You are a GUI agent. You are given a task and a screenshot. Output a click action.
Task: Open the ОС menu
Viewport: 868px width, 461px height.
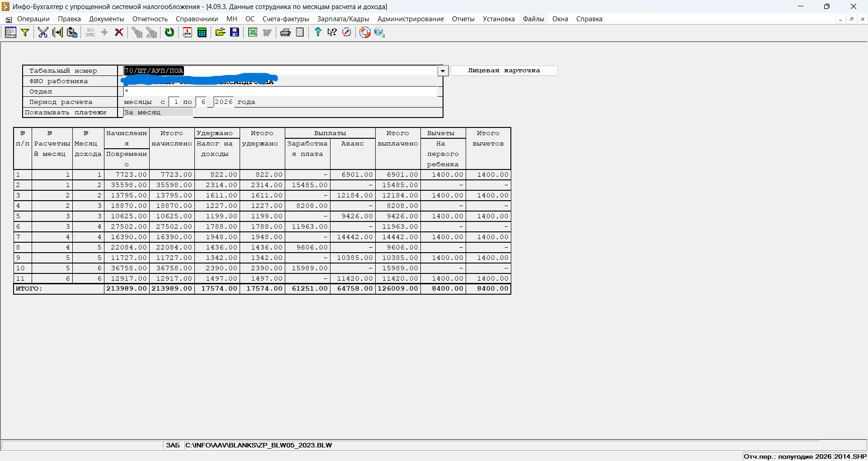click(x=250, y=19)
